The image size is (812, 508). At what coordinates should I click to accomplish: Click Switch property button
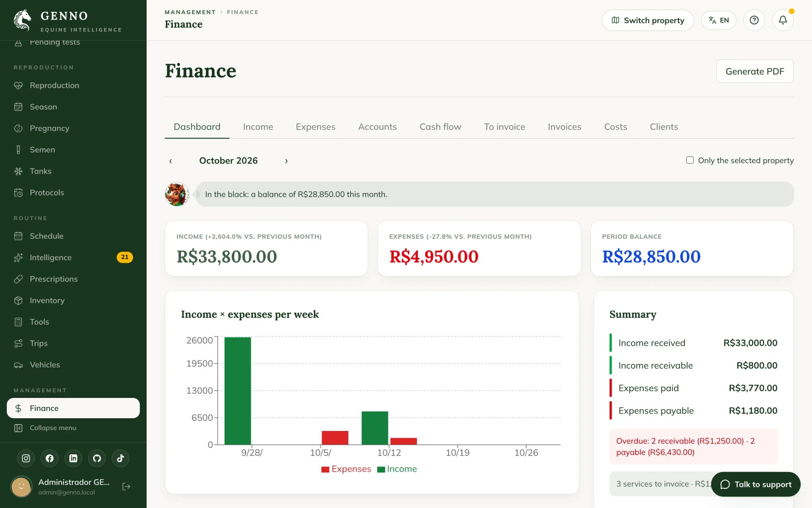click(648, 20)
